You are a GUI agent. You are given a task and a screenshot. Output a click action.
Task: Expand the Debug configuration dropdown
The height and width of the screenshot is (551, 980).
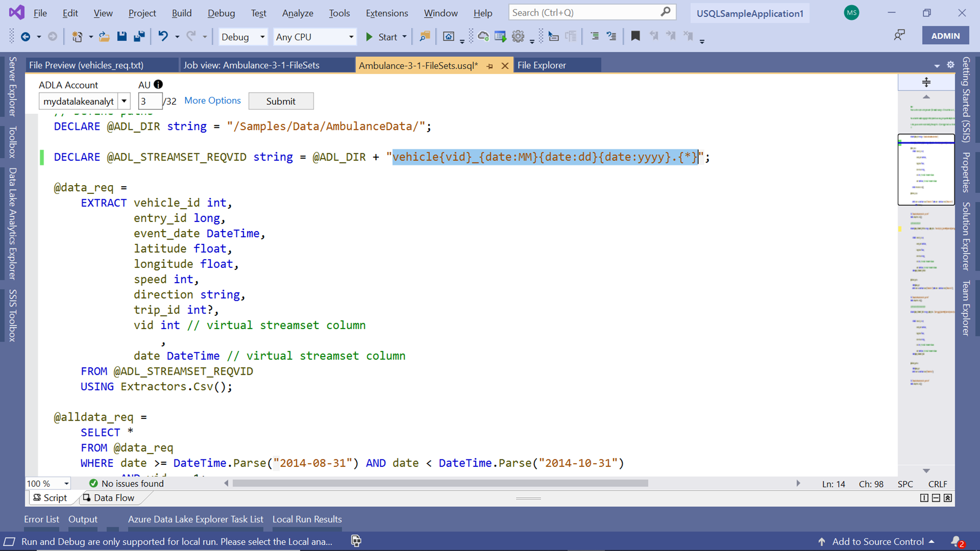pyautogui.click(x=262, y=37)
